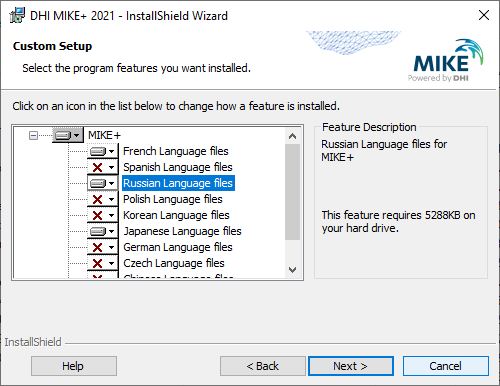The width and height of the screenshot is (500, 386).
Task: Click the feature list scrollbar thumb
Action: [x=293, y=192]
